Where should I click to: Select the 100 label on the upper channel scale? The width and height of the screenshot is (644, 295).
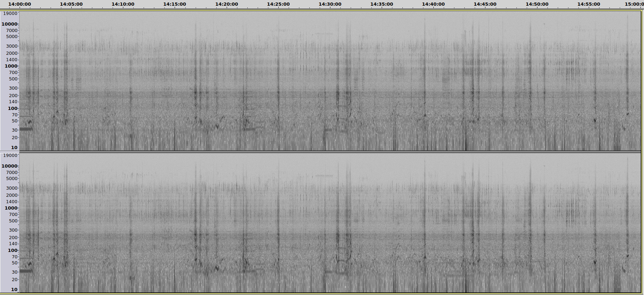[x=13, y=109]
